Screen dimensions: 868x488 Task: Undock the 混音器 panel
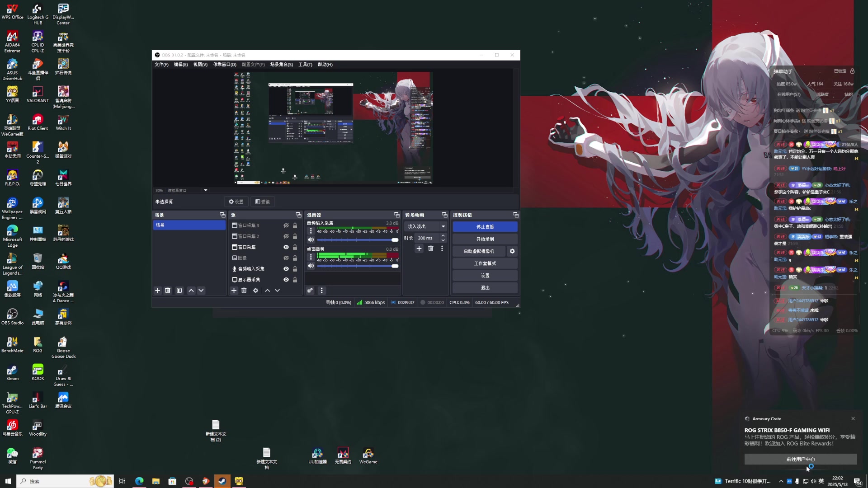click(x=396, y=215)
